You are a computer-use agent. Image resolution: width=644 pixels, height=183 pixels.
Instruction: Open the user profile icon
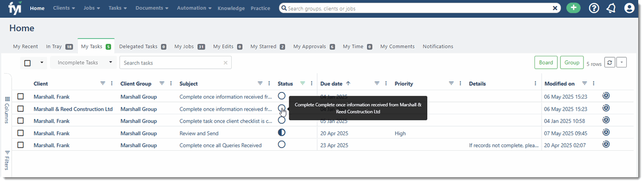[x=630, y=8]
